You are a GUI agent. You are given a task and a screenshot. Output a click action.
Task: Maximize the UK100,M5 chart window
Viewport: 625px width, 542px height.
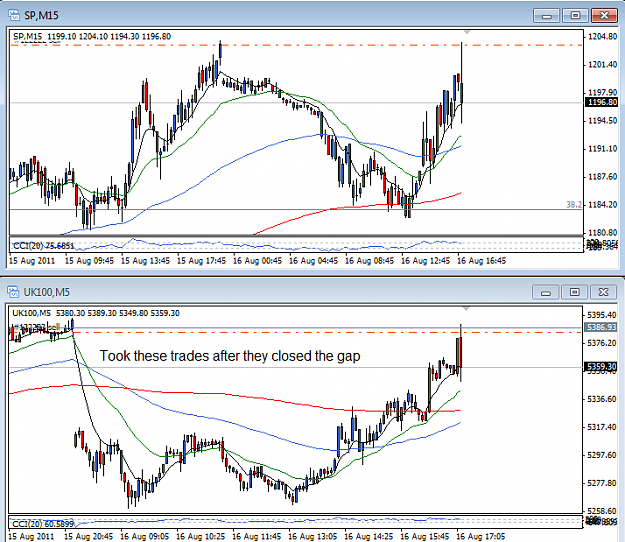pos(575,292)
